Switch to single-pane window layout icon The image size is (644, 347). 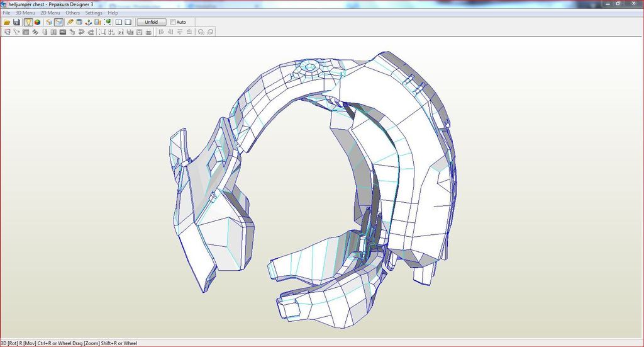(128, 22)
